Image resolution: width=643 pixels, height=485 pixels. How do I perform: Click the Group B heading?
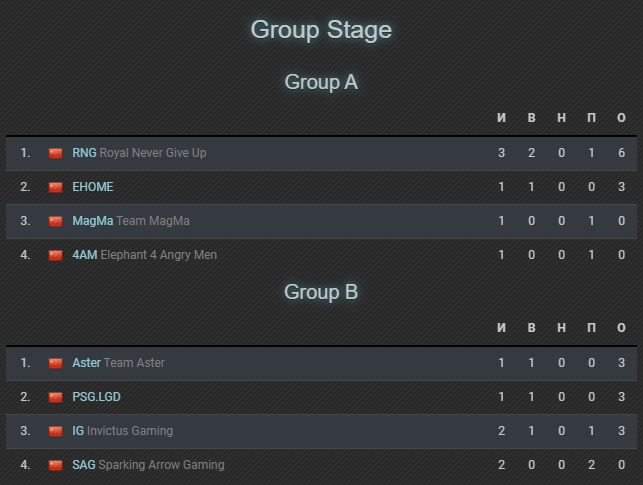321,292
